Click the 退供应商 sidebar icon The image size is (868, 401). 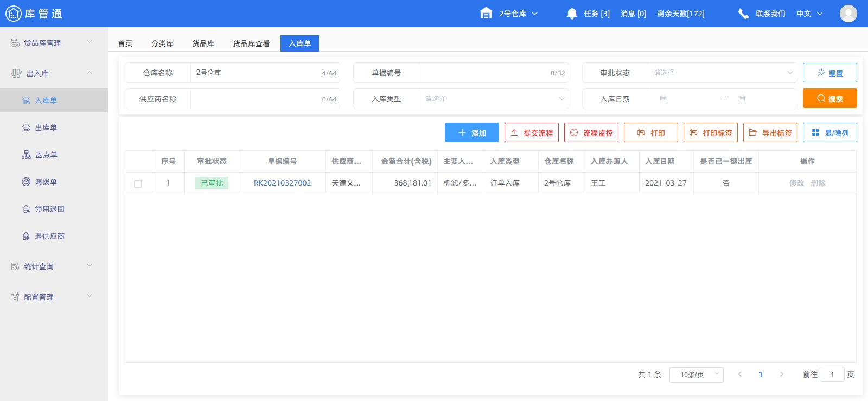tap(26, 236)
